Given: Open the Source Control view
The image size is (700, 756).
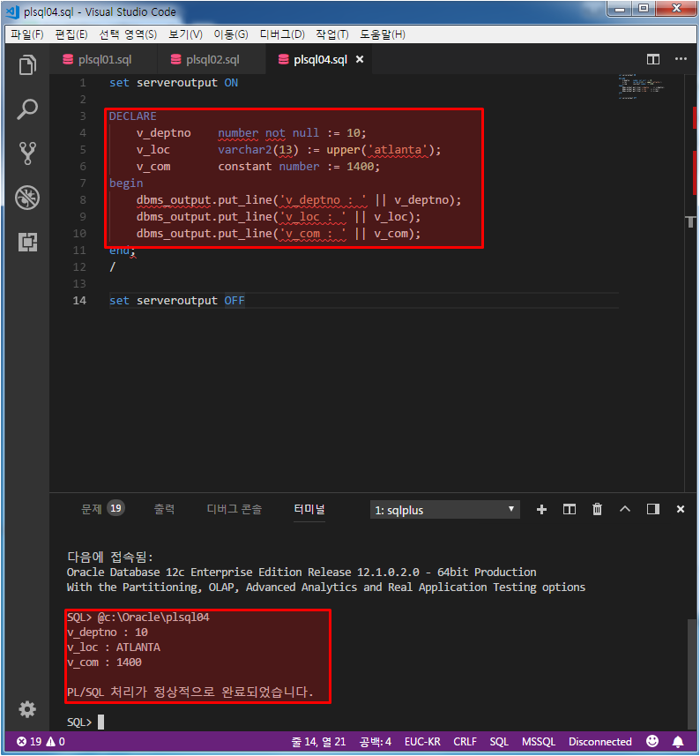Looking at the screenshot, I should (27, 153).
